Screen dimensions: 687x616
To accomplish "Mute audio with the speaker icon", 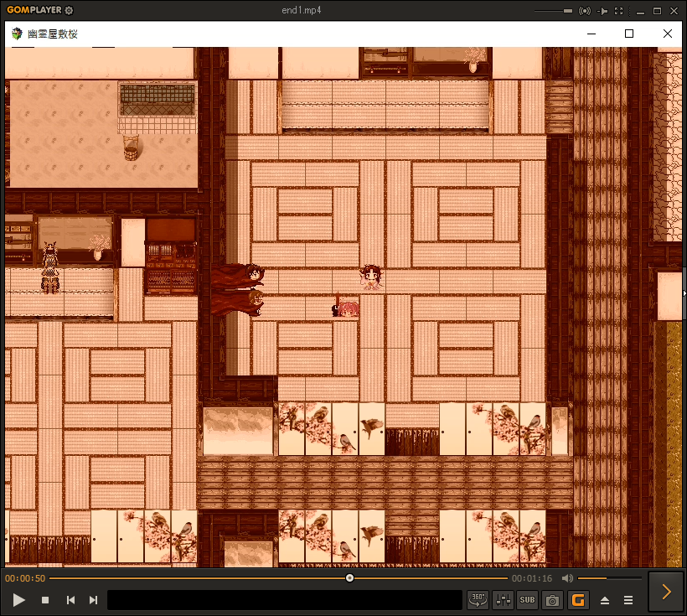I will click(x=567, y=578).
